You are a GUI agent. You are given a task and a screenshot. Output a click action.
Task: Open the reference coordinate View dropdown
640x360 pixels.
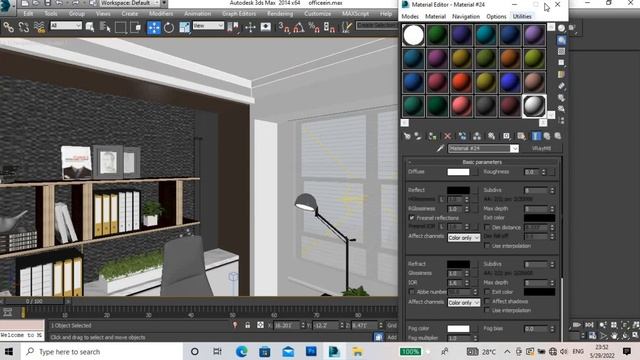(208, 26)
